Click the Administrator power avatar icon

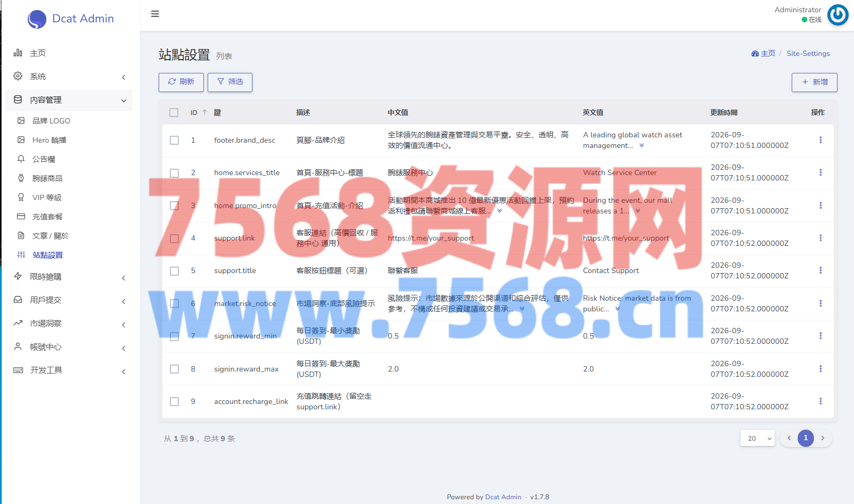click(837, 15)
